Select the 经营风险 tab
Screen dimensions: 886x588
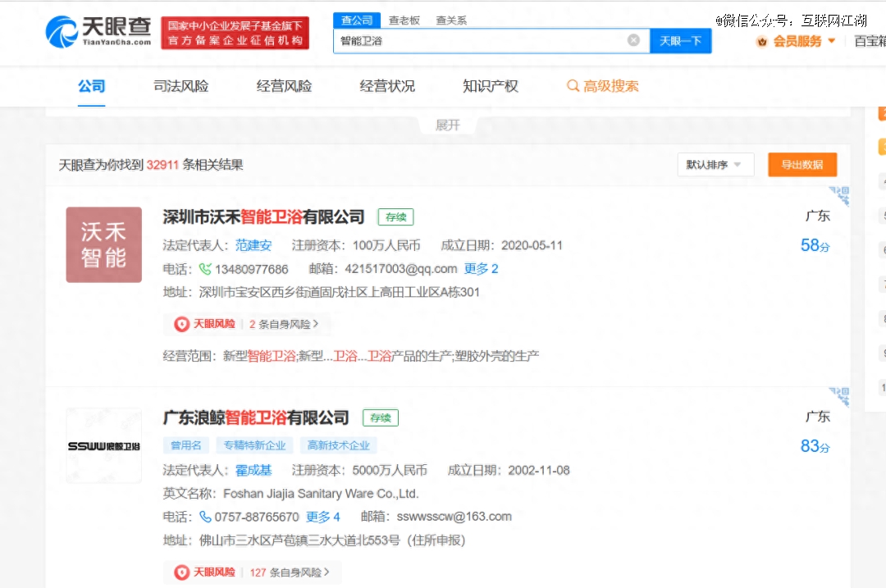284,86
